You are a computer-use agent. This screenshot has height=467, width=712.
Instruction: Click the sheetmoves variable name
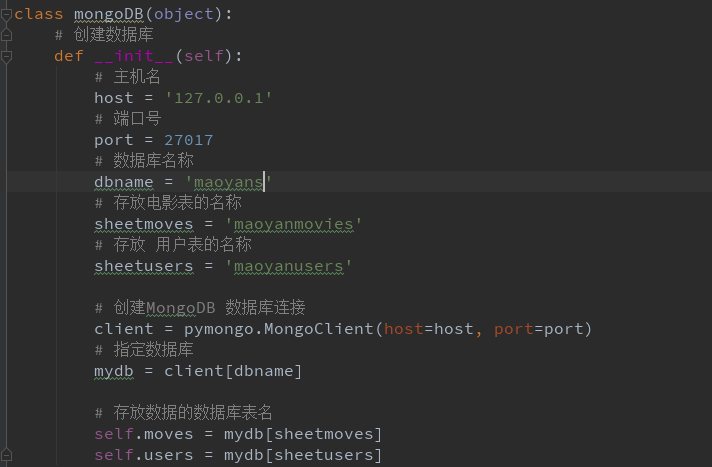pos(143,224)
